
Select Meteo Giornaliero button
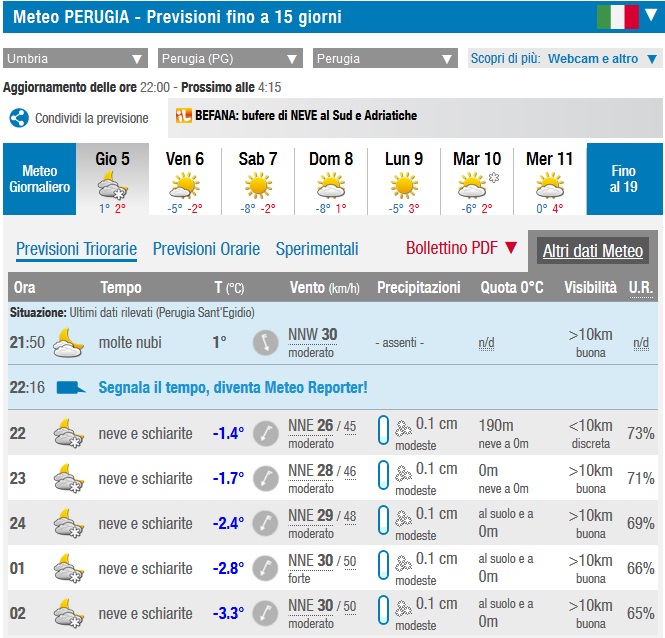[x=39, y=179]
